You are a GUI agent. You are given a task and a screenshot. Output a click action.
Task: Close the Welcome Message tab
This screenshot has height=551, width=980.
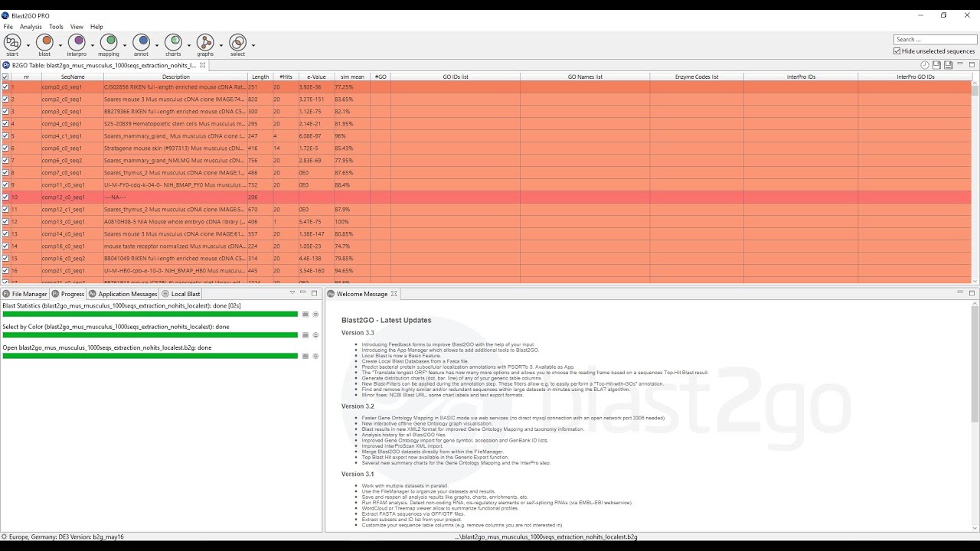click(394, 294)
